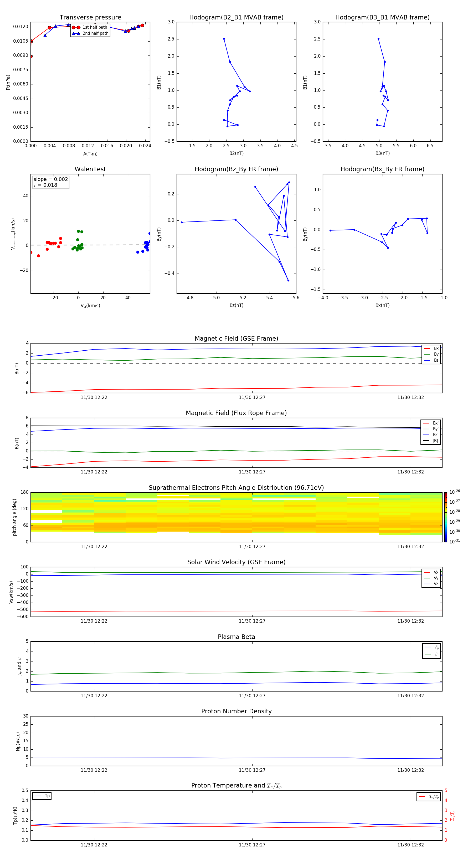Click the 'Bx(nT)' x-axis label
The width and height of the screenshot is (473, 868).
[382, 305]
